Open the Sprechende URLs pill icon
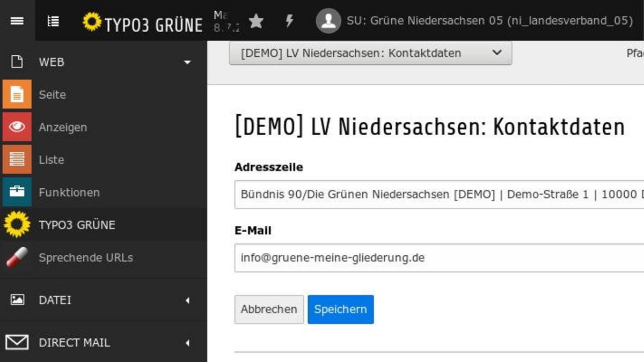 [17, 257]
